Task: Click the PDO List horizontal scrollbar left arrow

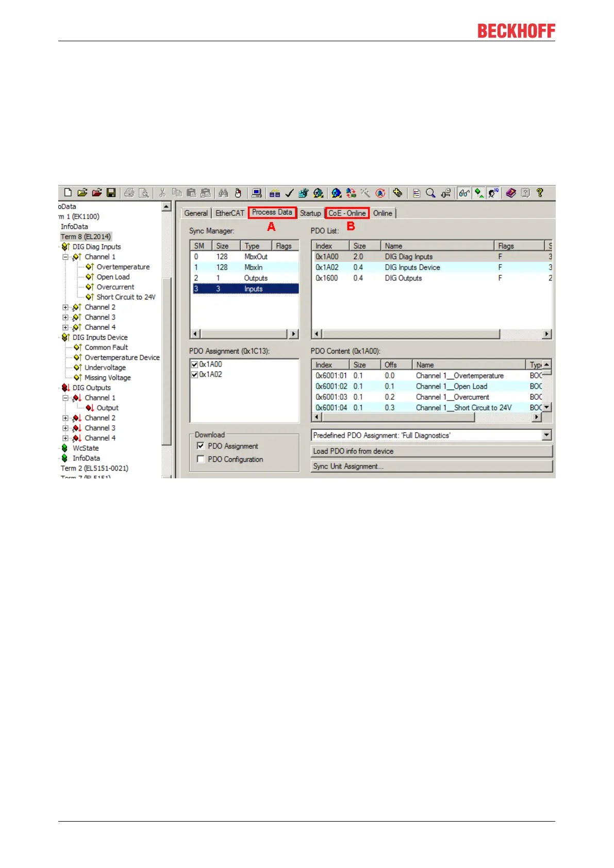Action: tap(317, 334)
